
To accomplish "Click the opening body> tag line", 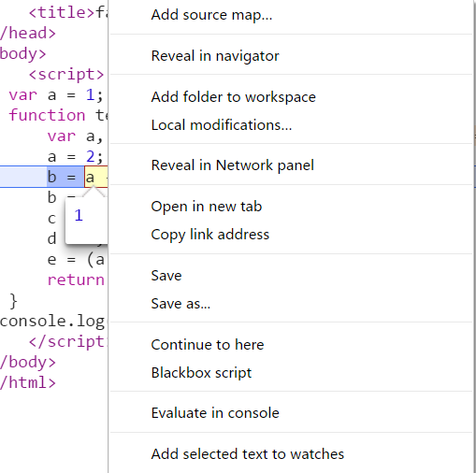I will (23, 53).
